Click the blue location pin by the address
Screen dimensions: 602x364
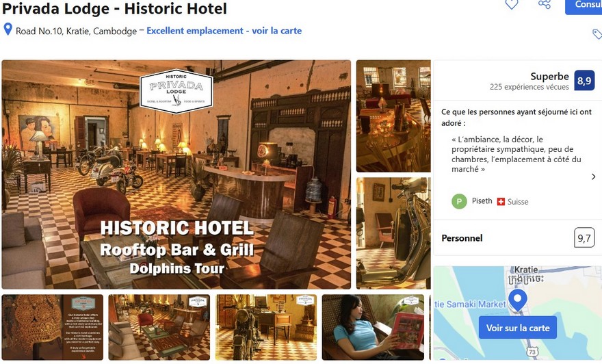click(8, 29)
